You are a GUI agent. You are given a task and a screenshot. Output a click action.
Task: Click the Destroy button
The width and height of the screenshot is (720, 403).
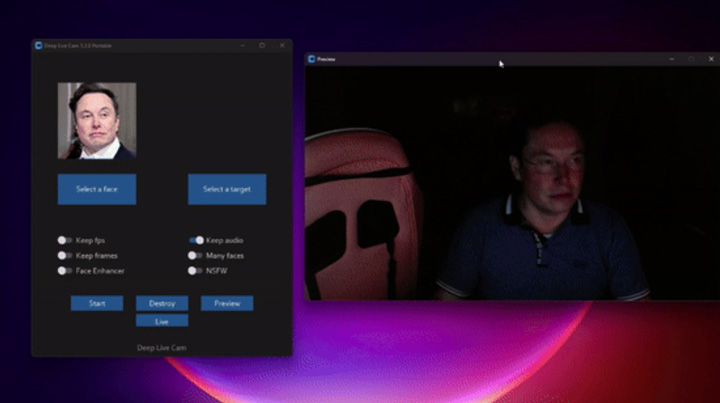tap(162, 303)
